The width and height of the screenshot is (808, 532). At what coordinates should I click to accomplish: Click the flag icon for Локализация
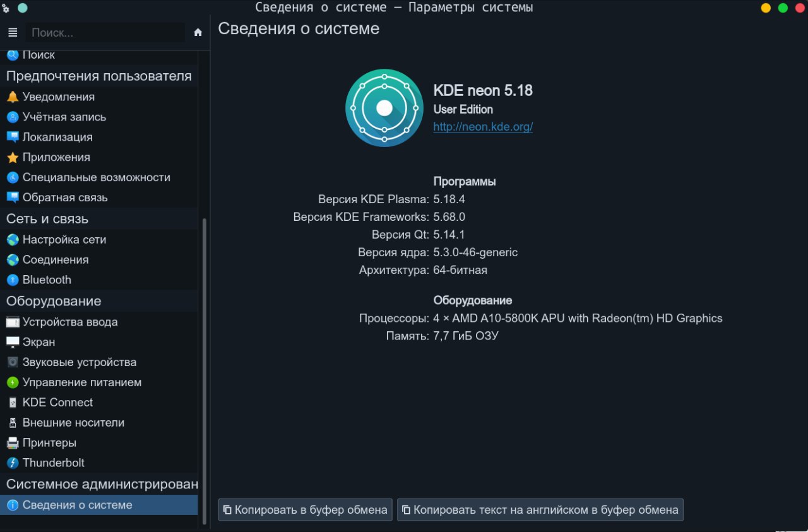13,137
